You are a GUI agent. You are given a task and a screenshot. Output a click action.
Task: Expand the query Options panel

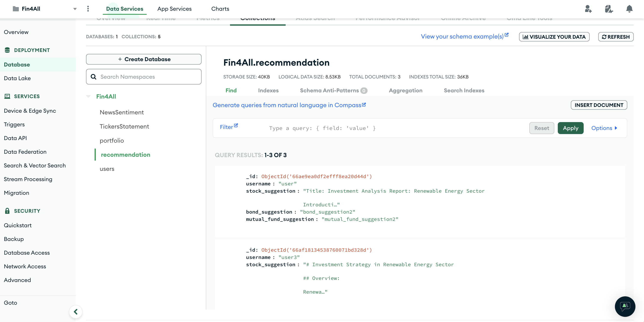point(604,128)
